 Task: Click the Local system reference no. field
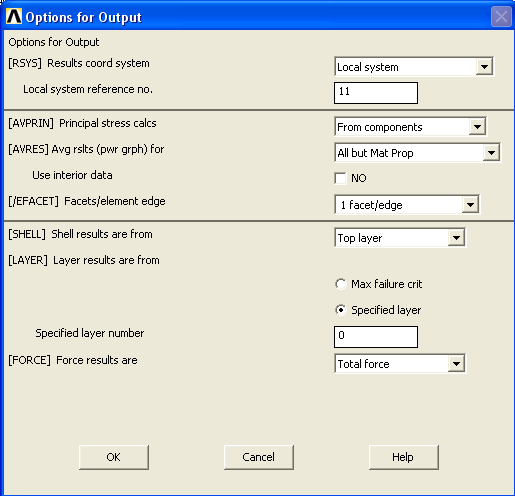click(x=376, y=93)
